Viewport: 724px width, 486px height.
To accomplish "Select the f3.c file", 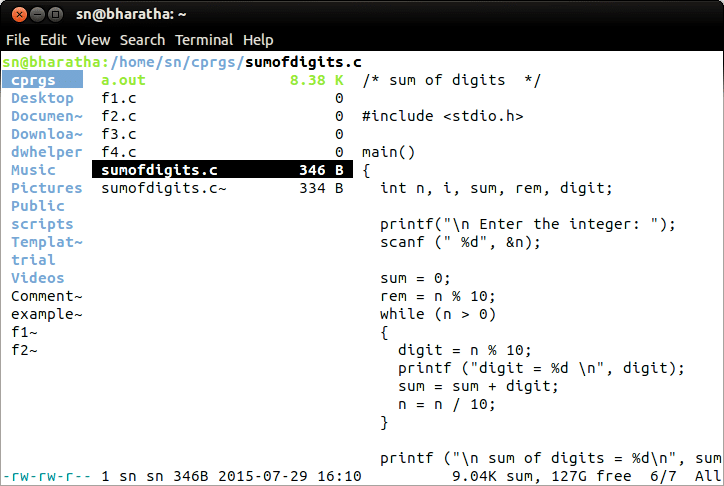I will click(x=120, y=134).
